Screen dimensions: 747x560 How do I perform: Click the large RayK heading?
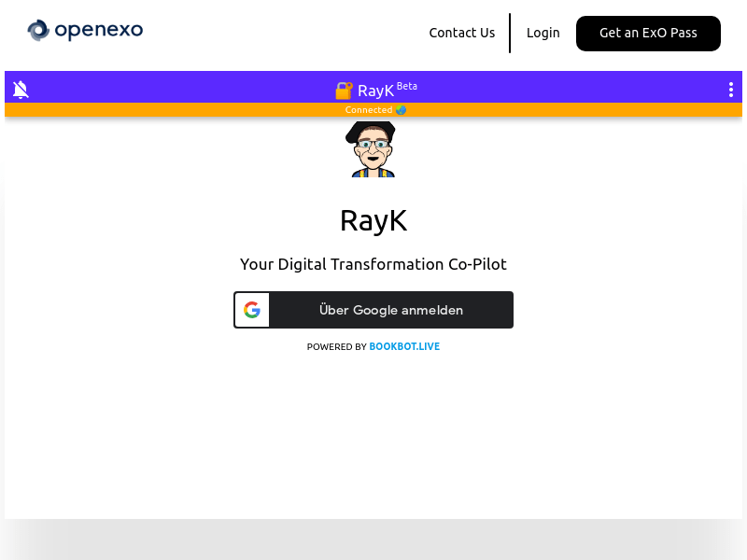pos(373,221)
